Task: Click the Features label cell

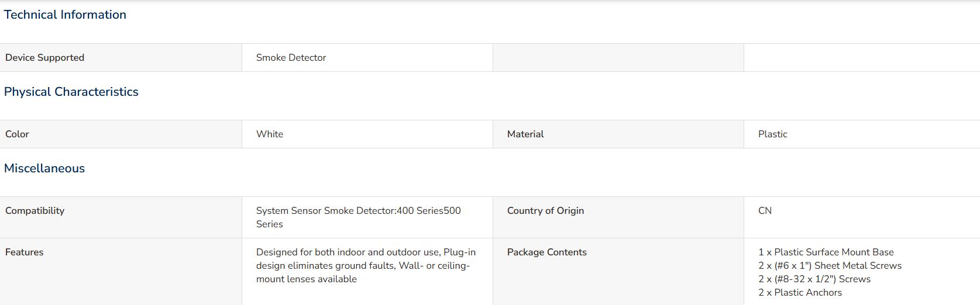Action: coord(121,272)
